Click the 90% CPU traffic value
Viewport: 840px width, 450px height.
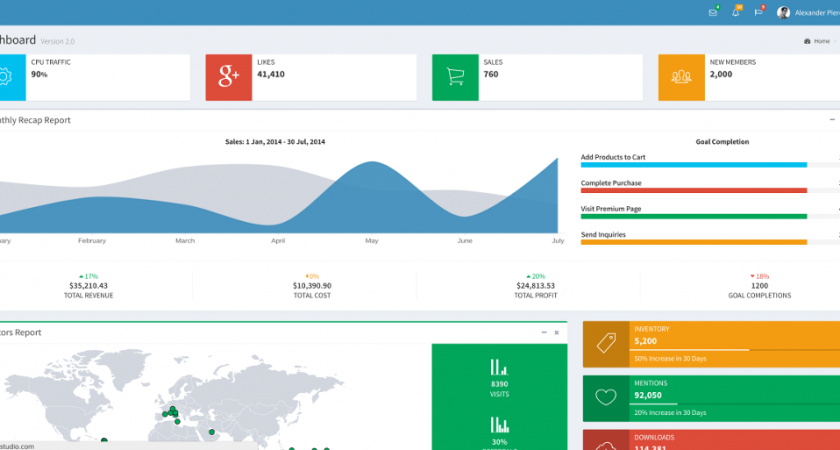[x=39, y=74]
